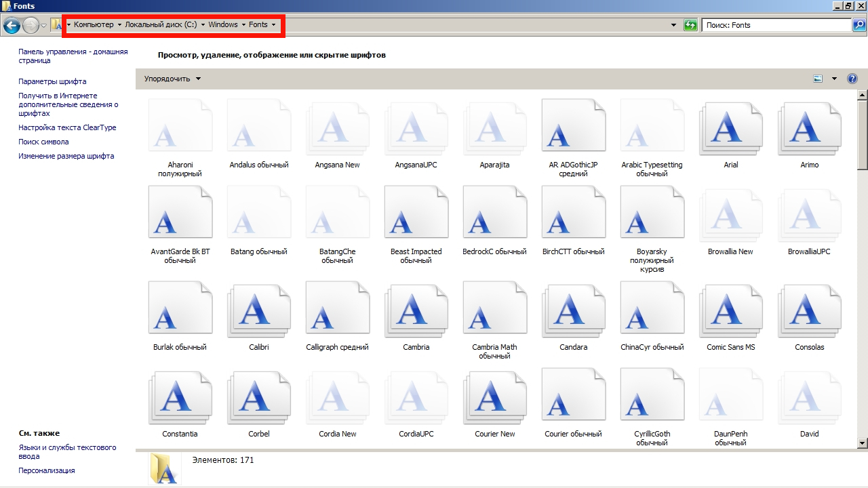Click the Arabic Typesetting обычный label
868x488 pixels.
pyautogui.click(x=652, y=169)
